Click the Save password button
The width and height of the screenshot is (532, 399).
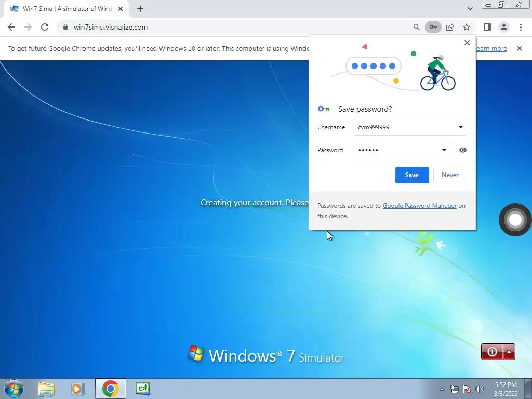tap(412, 175)
